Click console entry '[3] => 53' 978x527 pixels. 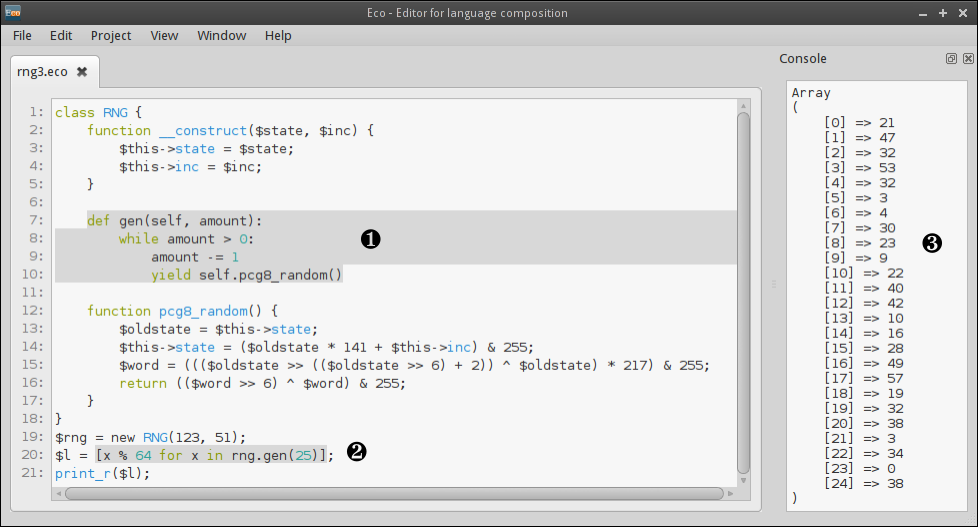[x=859, y=168]
